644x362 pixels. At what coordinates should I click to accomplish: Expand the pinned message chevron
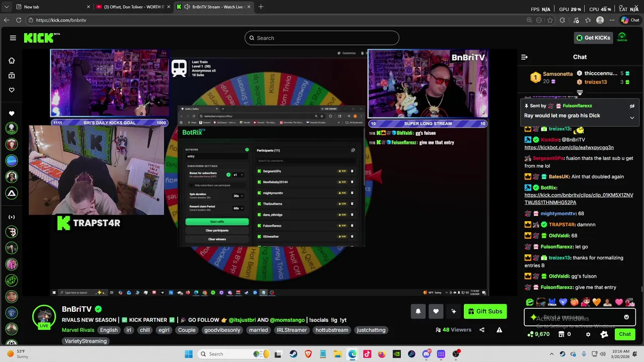(632, 118)
